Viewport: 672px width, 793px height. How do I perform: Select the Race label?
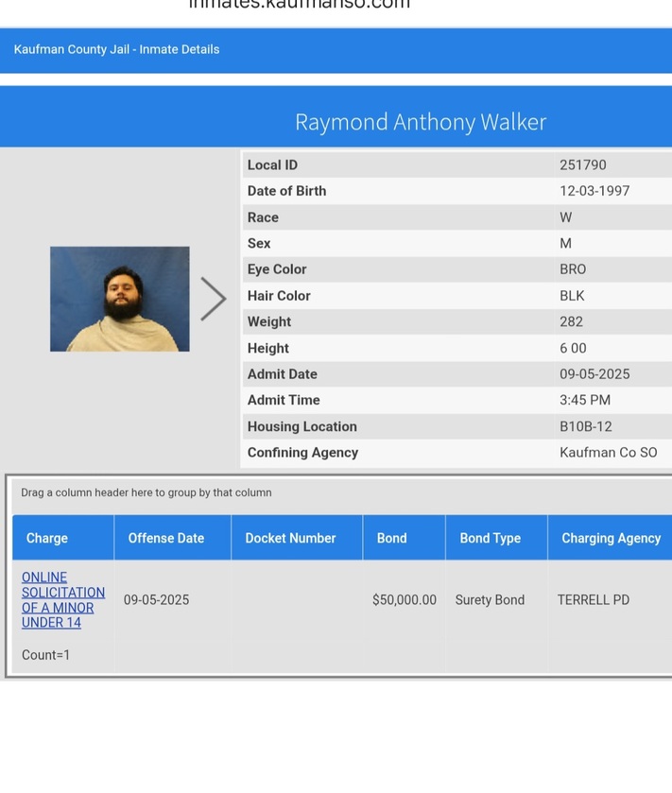[x=263, y=217]
